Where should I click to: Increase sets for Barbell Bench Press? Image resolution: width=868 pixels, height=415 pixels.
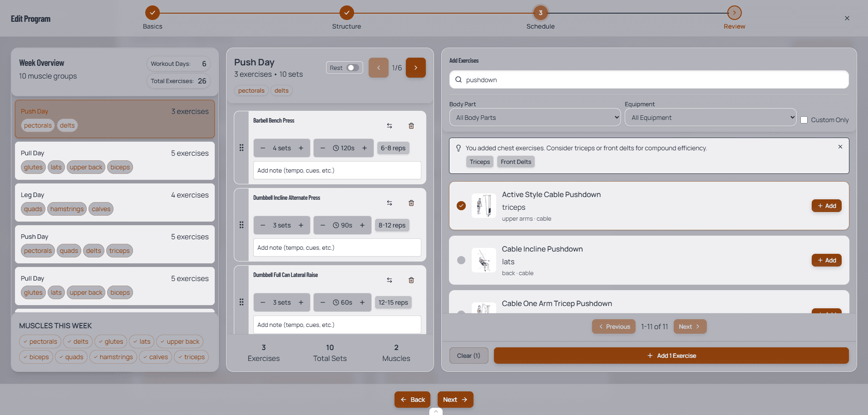coord(301,148)
